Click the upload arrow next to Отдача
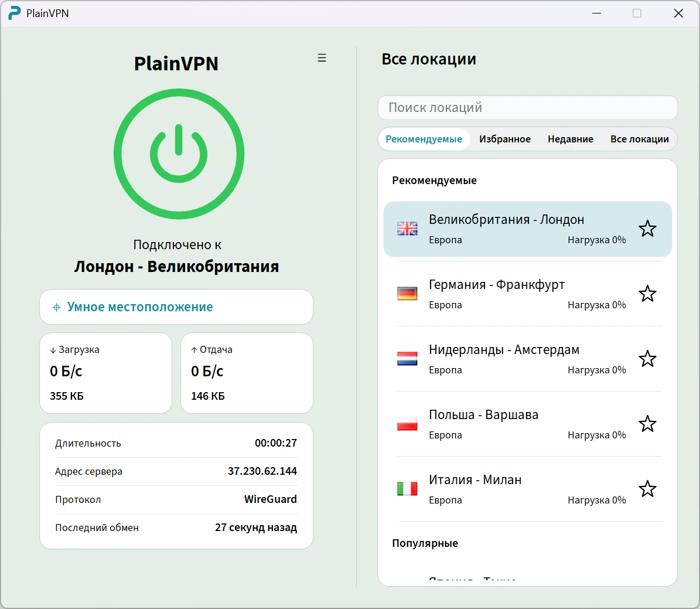The width and height of the screenshot is (700, 609). 194,351
